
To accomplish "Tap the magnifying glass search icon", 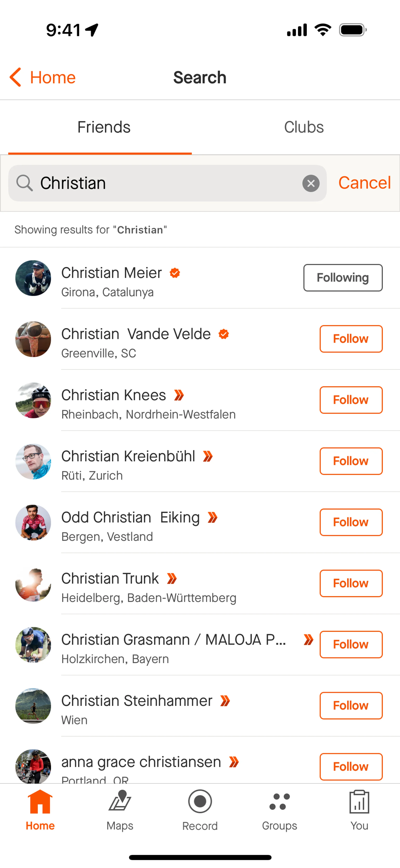I will pos(25,183).
